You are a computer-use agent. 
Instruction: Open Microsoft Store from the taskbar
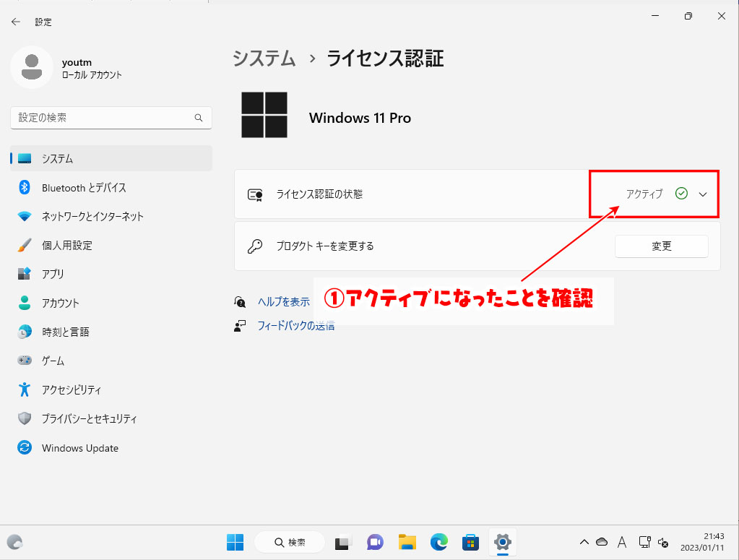470,542
